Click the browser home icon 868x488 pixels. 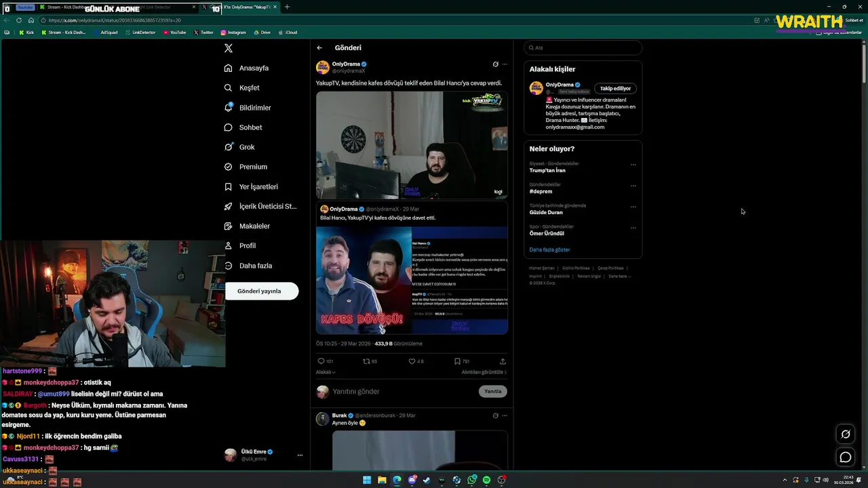[31, 20]
